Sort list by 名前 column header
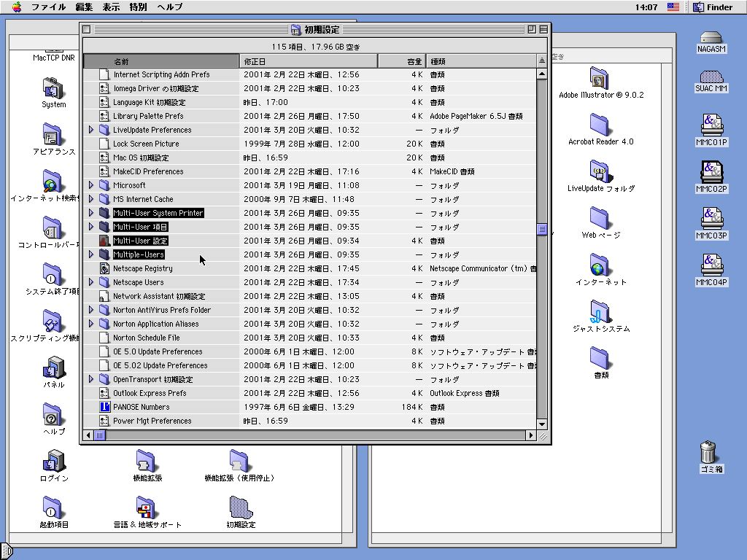Image resolution: width=747 pixels, height=560 pixels. tap(161, 61)
